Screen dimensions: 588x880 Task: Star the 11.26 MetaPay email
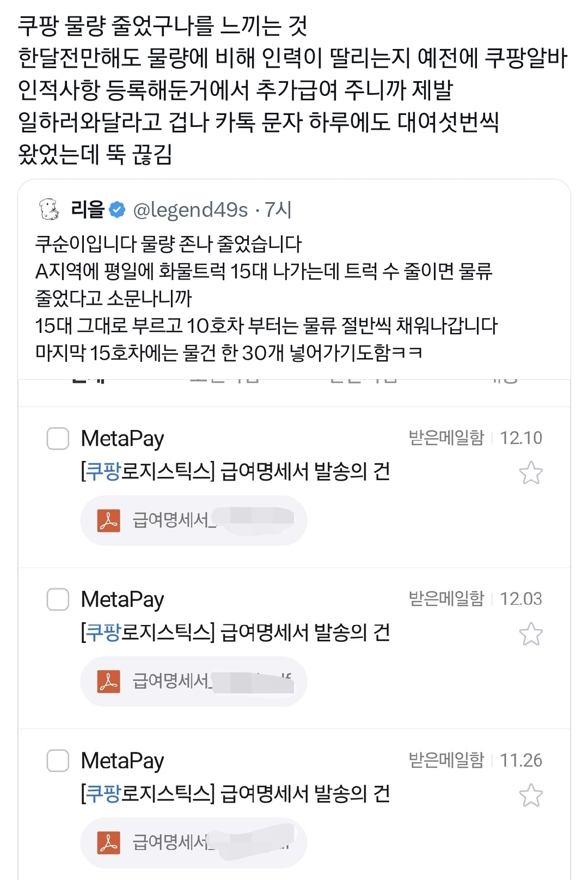[530, 796]
